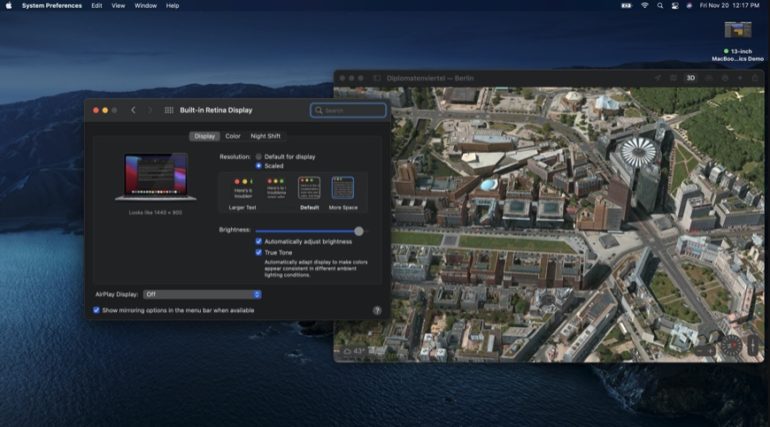This screenshot has width=770, height=427.
Task: Click the date and time in menu bar
Action: [x=729, y=5]
